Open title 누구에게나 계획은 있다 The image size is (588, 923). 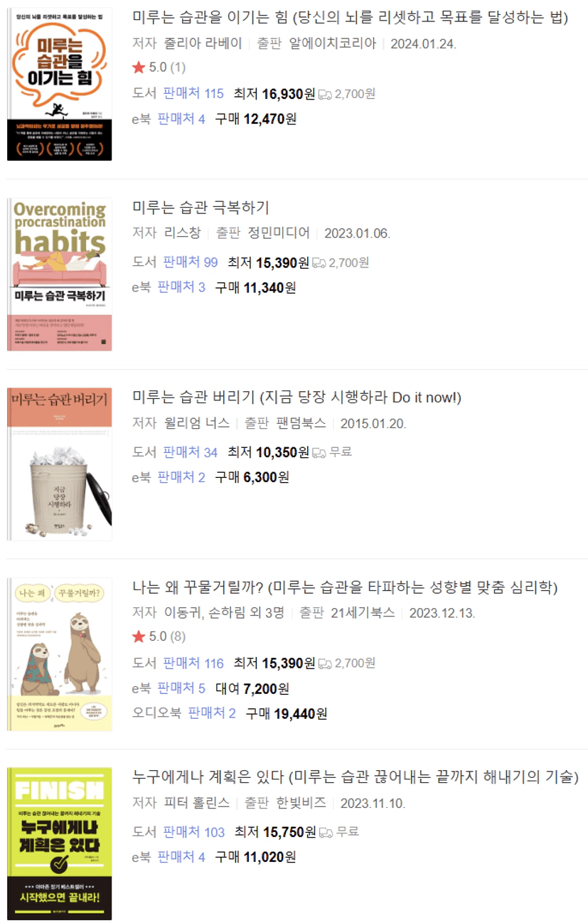pos(209,777)
